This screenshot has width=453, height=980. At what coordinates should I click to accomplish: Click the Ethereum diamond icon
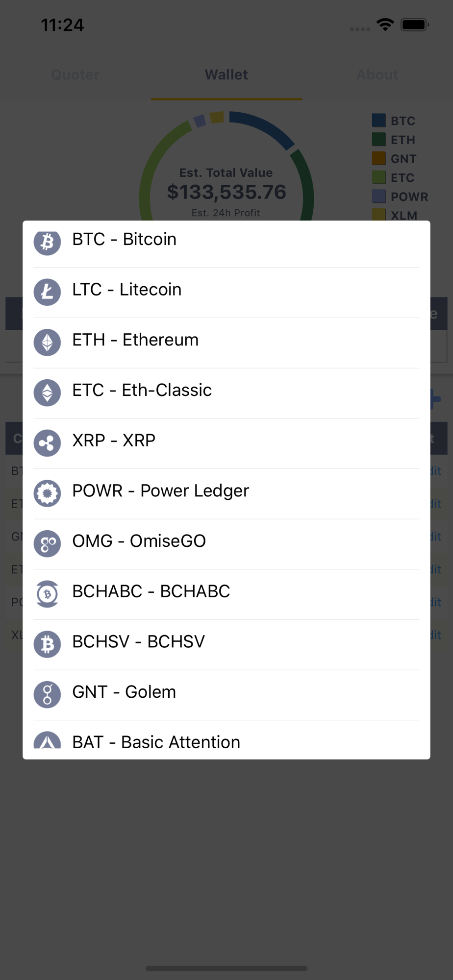point(47,342)
